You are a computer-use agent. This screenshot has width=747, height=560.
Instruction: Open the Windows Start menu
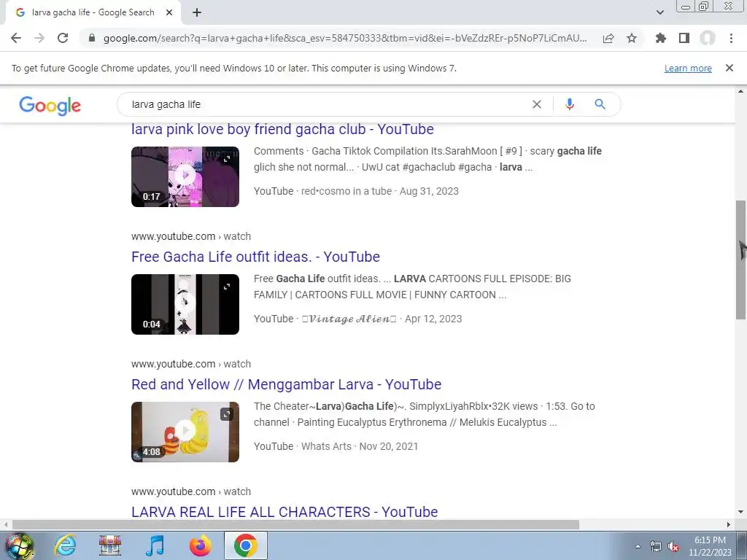[x=20, y=545]
